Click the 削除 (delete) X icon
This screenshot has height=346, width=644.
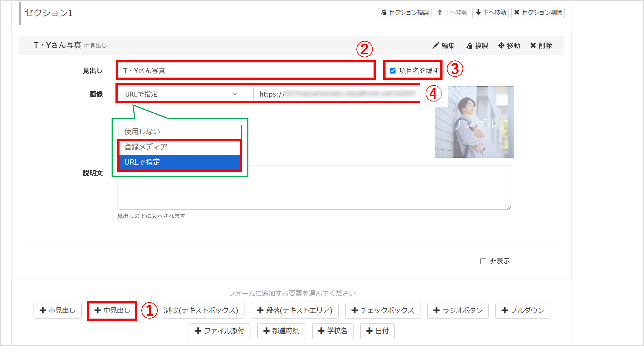[x=533, y=46]
